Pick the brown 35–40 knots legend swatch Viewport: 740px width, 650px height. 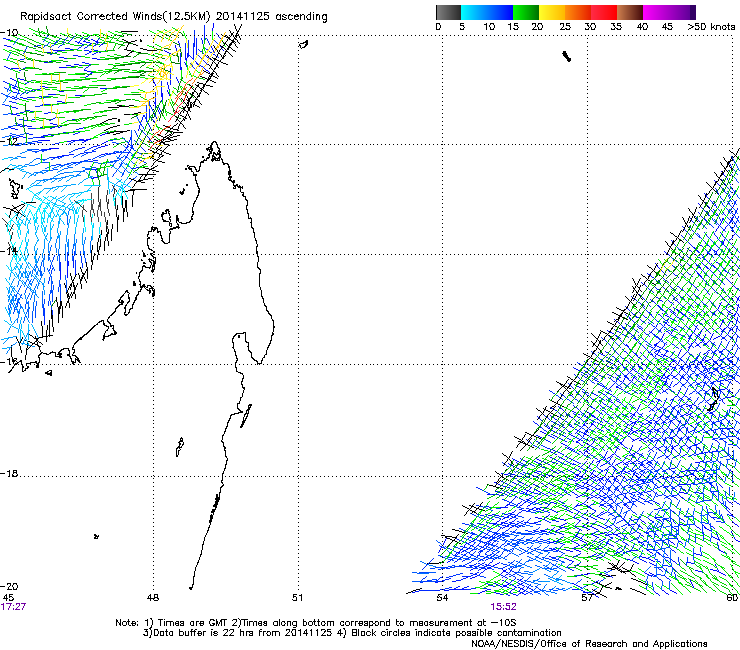[x=630, y=12]
